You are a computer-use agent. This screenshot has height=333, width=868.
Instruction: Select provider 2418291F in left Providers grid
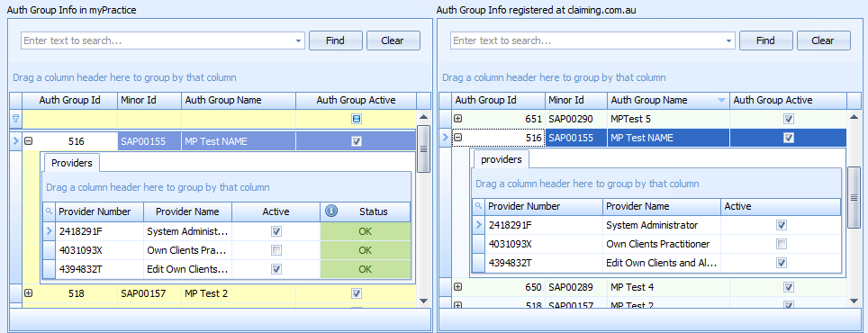[99, 231]
